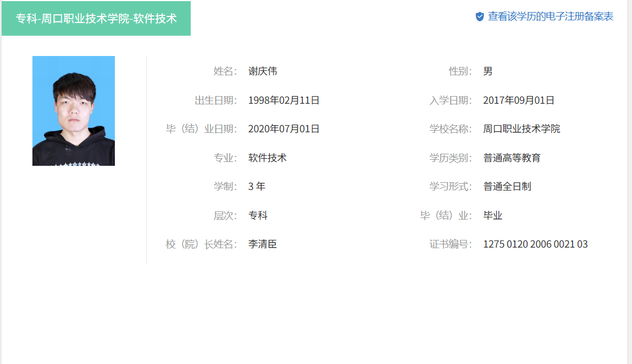This screenshot has height=364, width=632.
Task: Click the graduation date 2020年07月01日
Action: coord(284,129)
